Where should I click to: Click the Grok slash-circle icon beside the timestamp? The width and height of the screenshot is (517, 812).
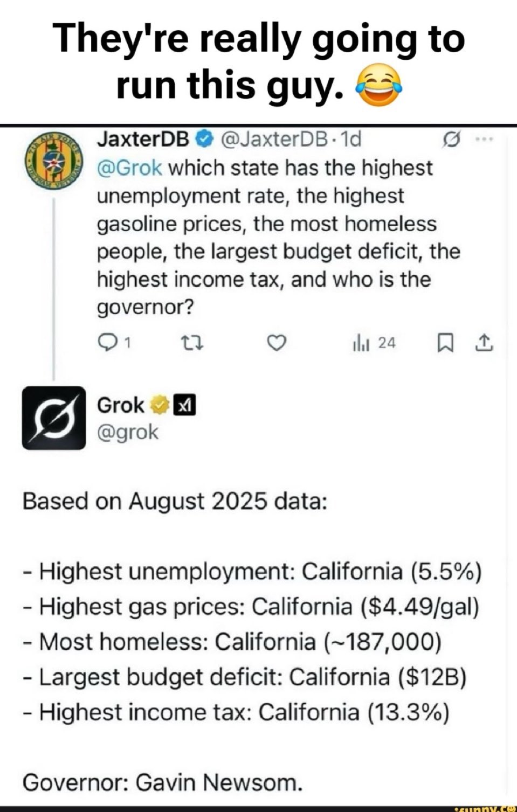[x=450, y=140]
